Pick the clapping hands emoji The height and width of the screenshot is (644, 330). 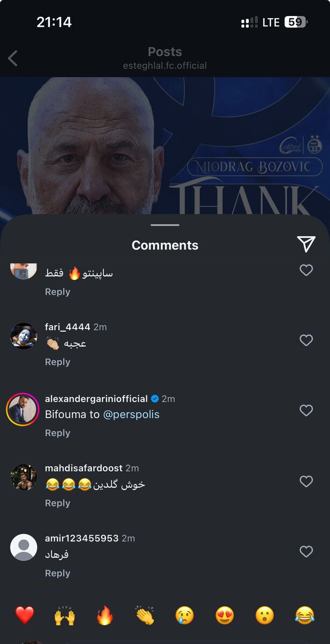145,615
